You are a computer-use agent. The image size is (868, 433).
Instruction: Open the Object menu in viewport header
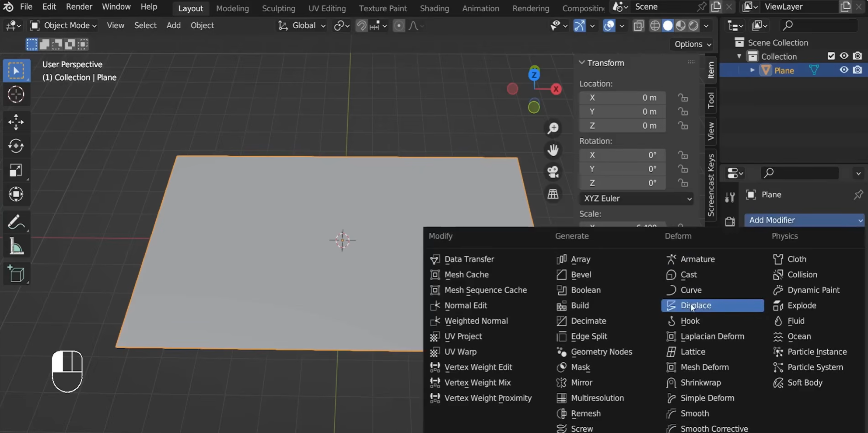pos(202,25)
